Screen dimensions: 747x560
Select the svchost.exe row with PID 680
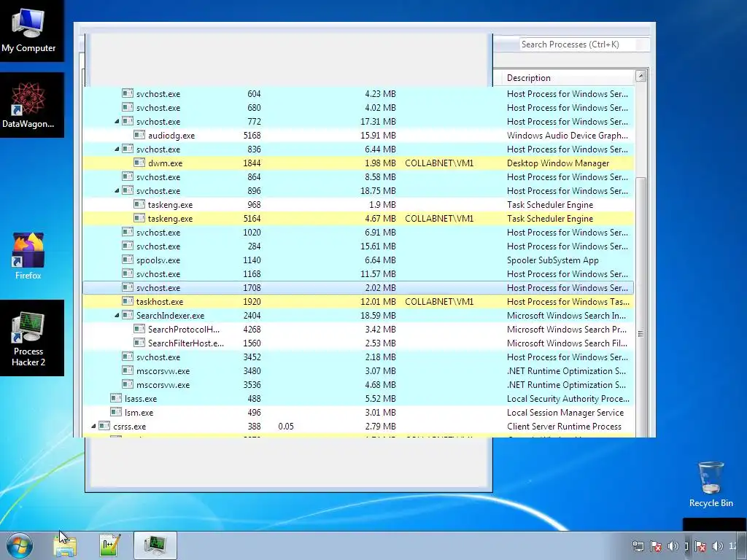point(358,108)
